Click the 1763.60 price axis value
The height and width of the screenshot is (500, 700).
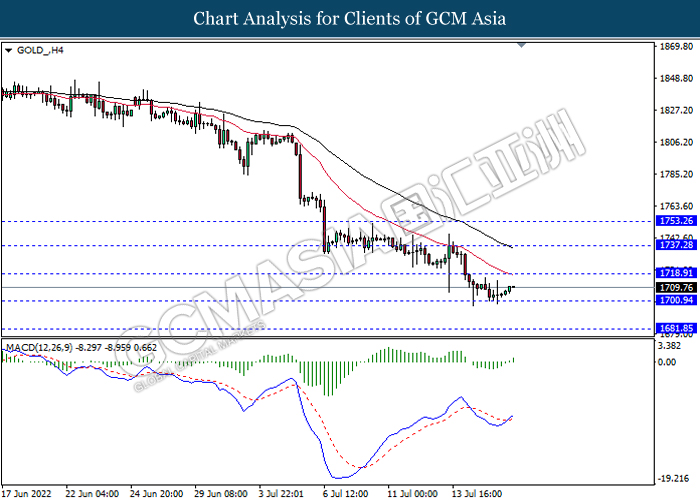[676, 206]
